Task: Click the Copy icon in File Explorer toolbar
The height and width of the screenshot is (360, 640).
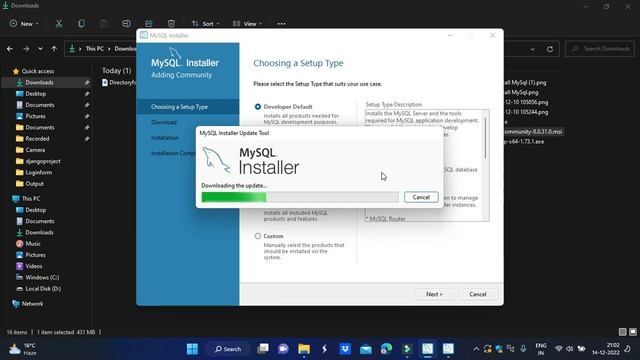Action: (x=81, y=24)
